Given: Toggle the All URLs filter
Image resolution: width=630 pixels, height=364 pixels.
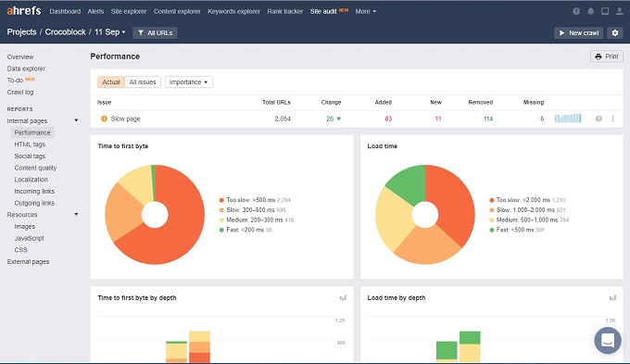Looking at the screenshot, I should point(155,33).
